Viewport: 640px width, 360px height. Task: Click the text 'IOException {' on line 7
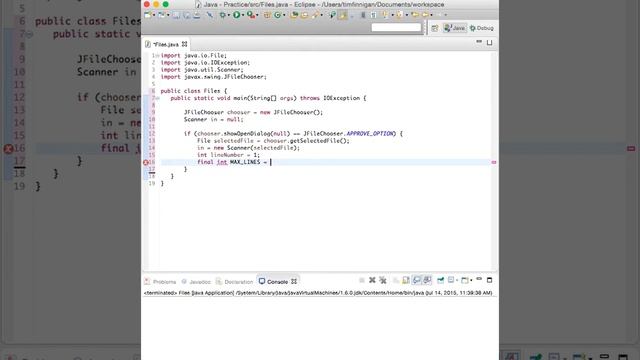344,98
